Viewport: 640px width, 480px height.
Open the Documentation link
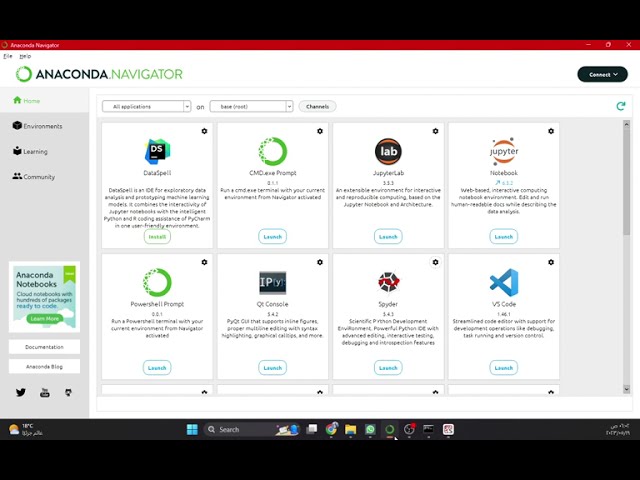point(44,347)
